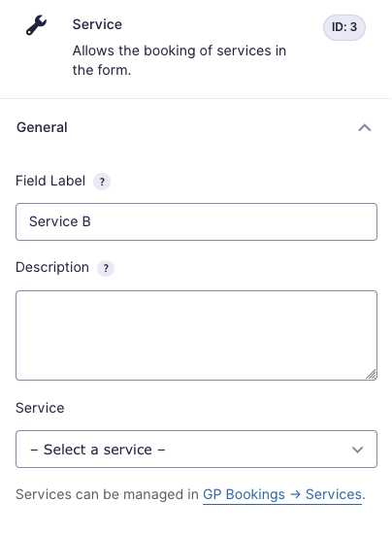Click the ID: 3 badge
The width and height of the screenshot is (392, 535).
344,27
